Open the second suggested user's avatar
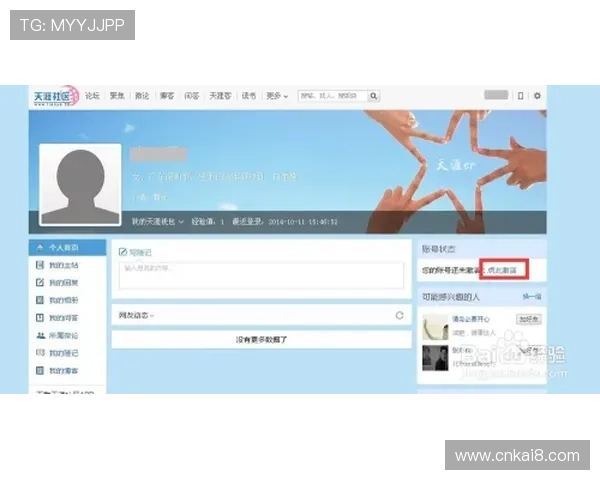 click(x=435, y=358)
